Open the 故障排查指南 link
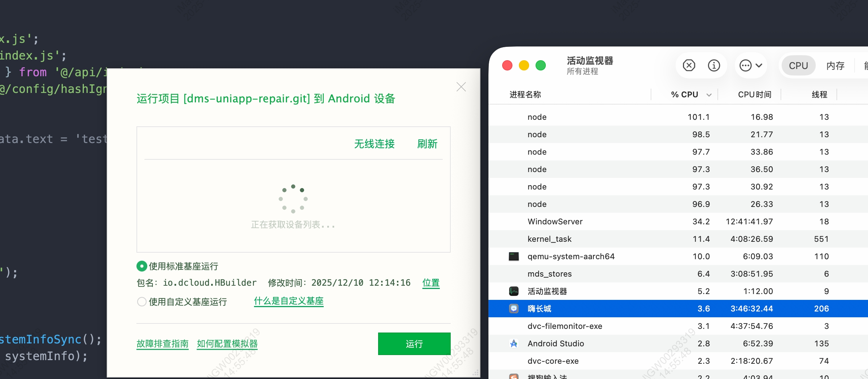Viewport: 868px width, 379px height. [x=162, y=344]
